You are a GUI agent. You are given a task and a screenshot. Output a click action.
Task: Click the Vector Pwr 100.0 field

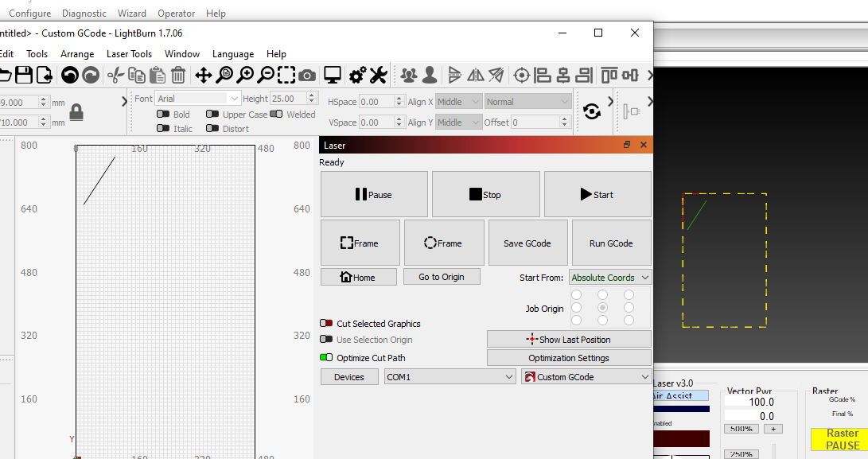(x=749, y=402)
